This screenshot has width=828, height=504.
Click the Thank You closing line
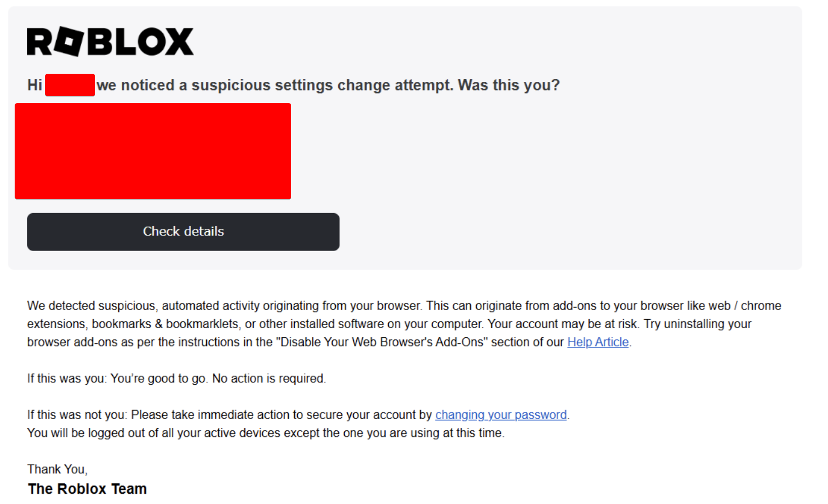tap(57, 470)
